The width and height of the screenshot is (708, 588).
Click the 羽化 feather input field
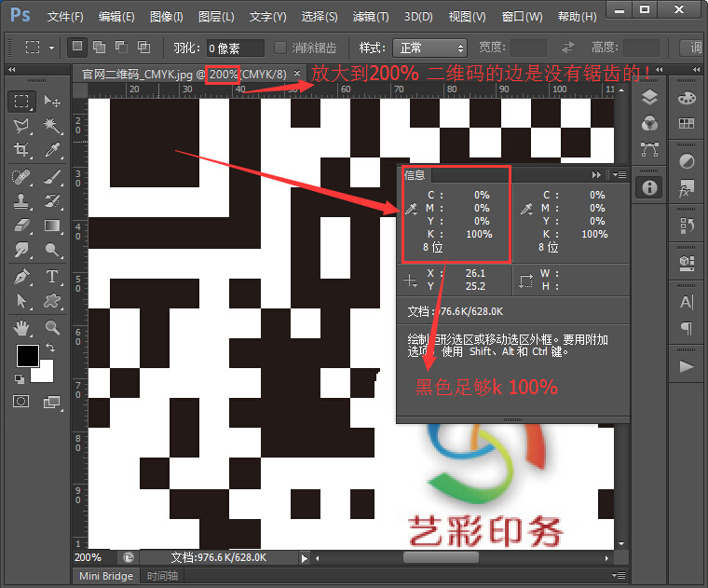[x=233, y=48]
